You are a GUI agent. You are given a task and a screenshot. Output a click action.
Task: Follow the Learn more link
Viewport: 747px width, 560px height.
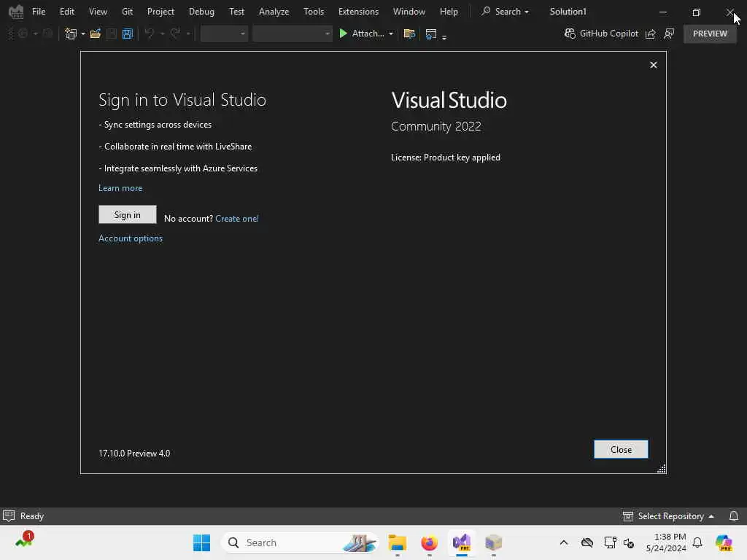(120, 188)
